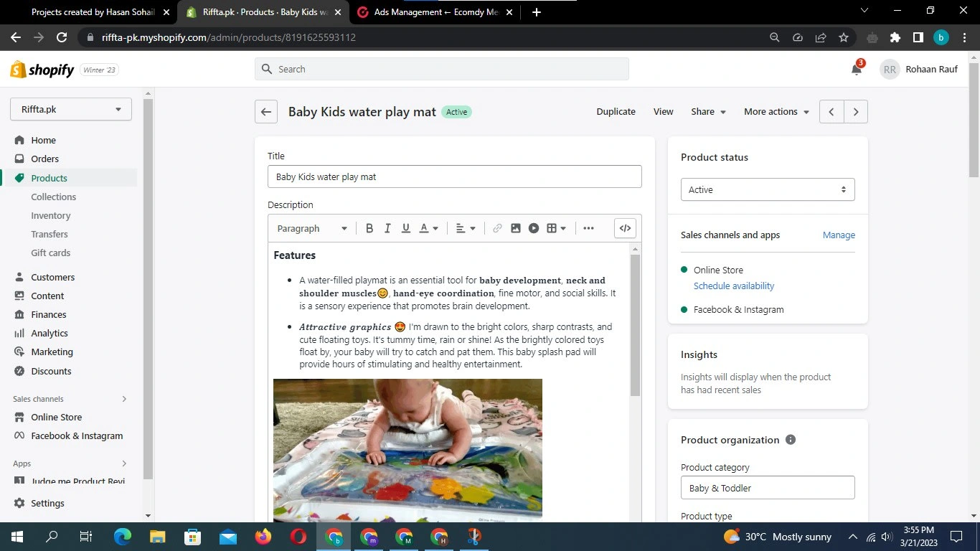Open the text color picker
The image size is (980, 551).
coord(429,228)
